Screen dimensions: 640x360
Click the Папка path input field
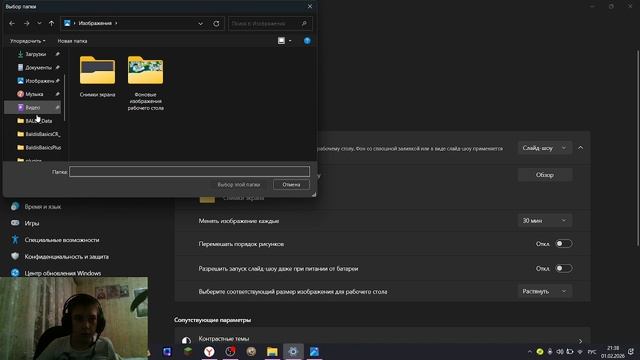point(189,171)
